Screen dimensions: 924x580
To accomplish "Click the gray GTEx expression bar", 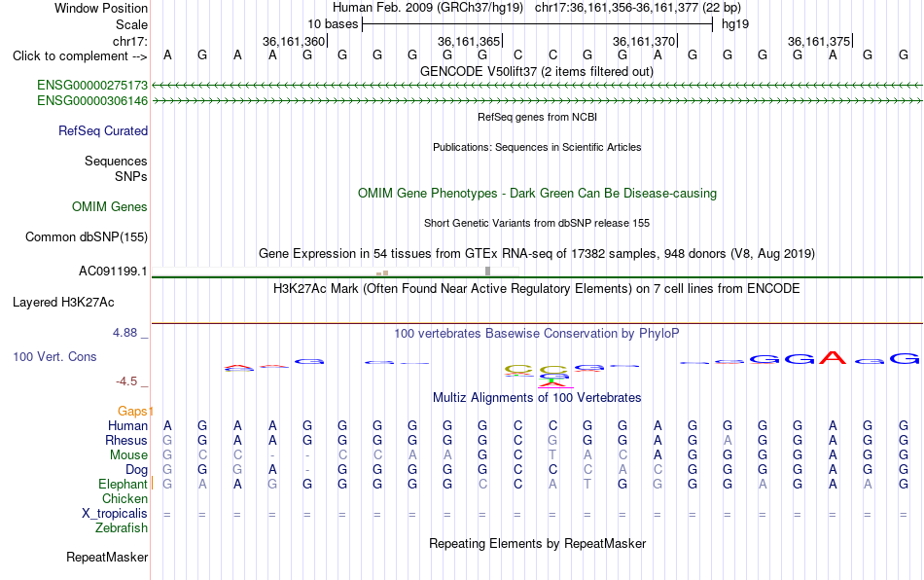I will tap(488, 272).
